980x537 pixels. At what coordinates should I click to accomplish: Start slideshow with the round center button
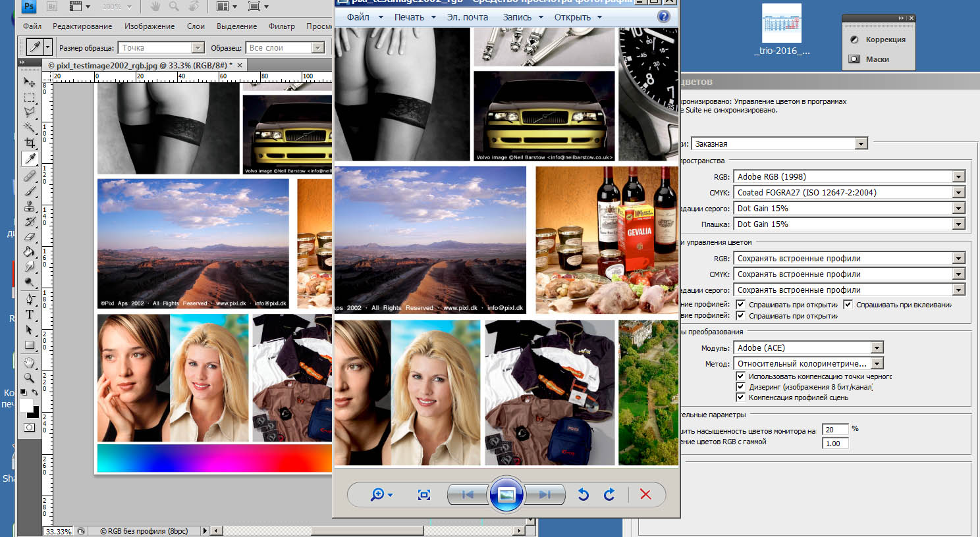(506, 494)
